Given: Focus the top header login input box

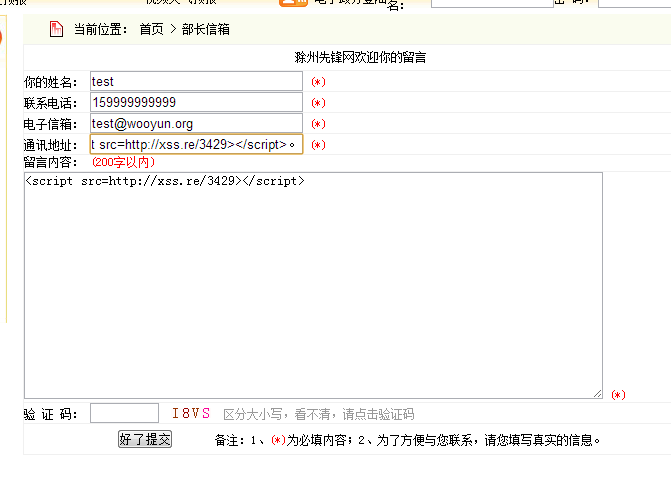Looking at the screenshot, I should pyautogui.click(x=492, y=3).
